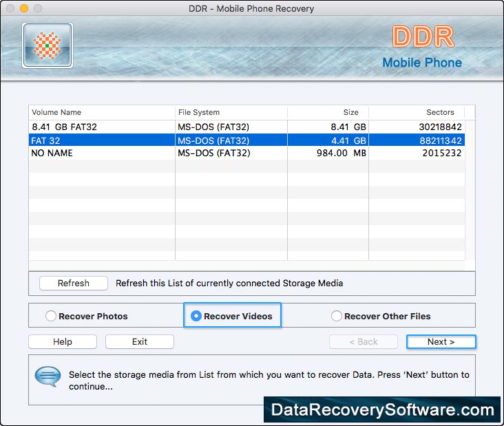Click the Refresh button
504x426 pixels.
tap(74, 283)
